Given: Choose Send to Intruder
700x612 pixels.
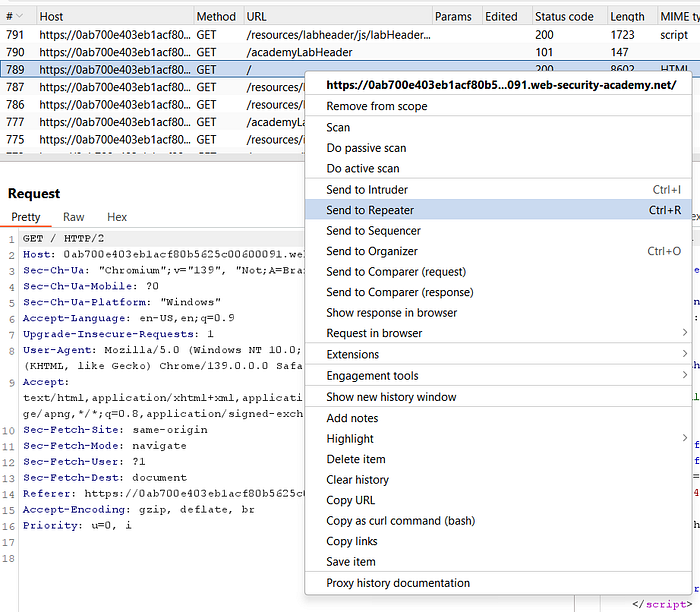Looking at the screenshot, I should [x=498, y=190].
